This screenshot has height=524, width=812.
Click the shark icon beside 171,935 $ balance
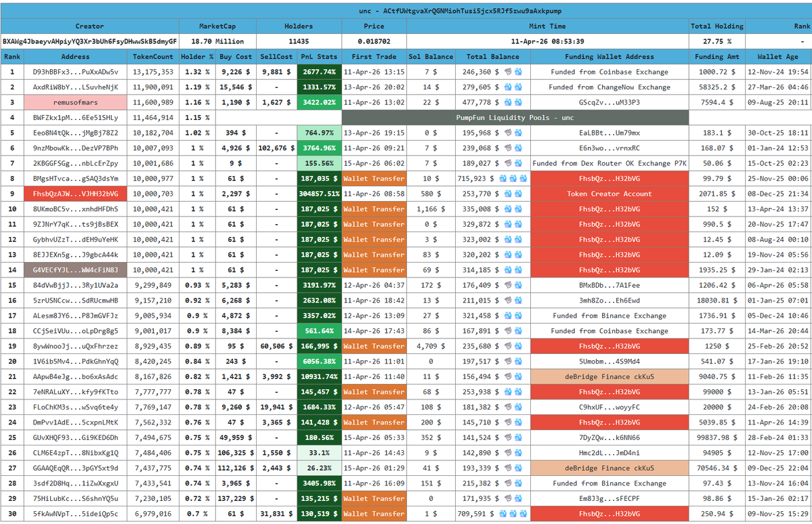[x=508, y=499]
